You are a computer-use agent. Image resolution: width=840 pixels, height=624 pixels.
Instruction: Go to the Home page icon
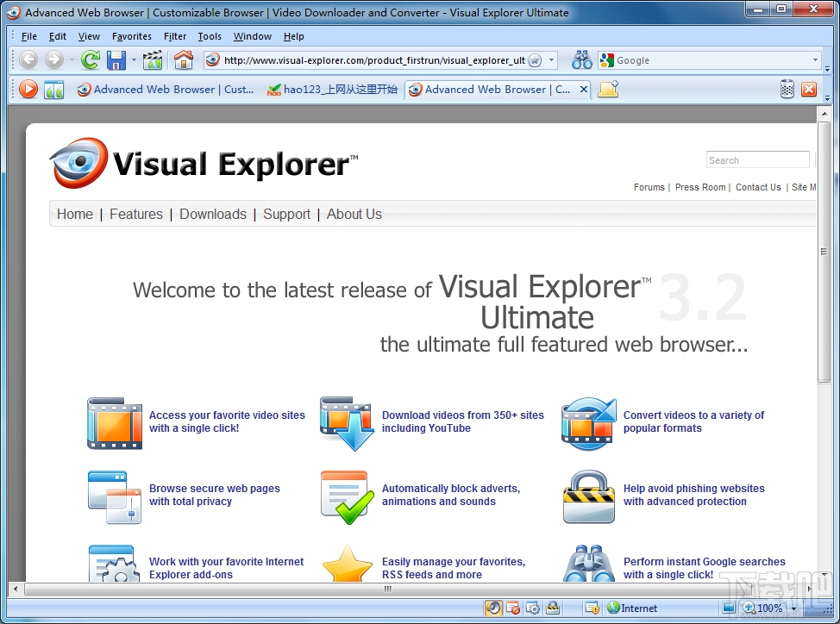pos(183,60)
